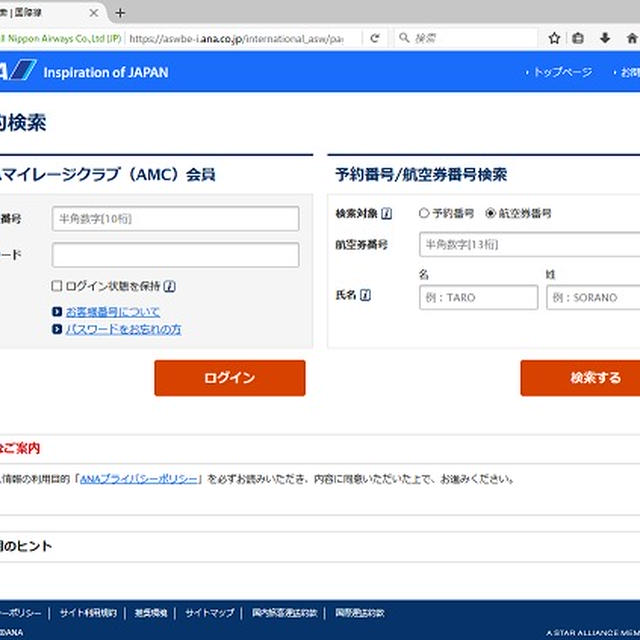Bookmark this page with the star icon
640x640 pixels.
[554, 38]
